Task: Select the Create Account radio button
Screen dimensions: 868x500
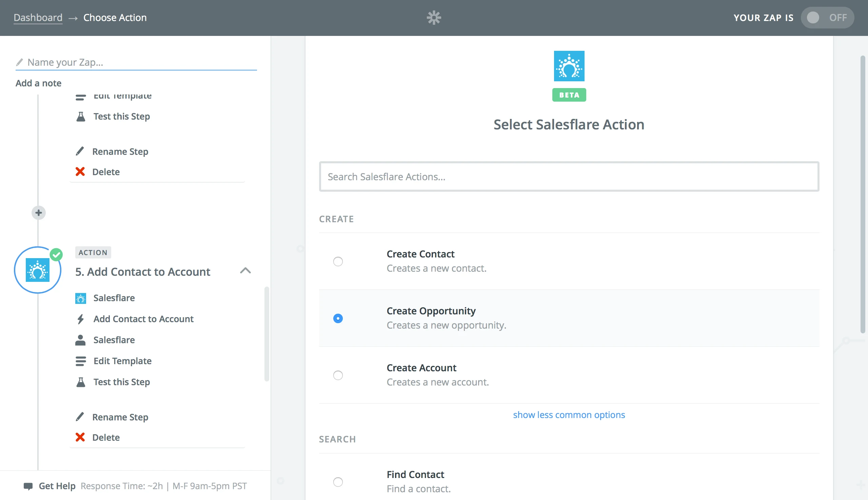Action: (338, 375)
